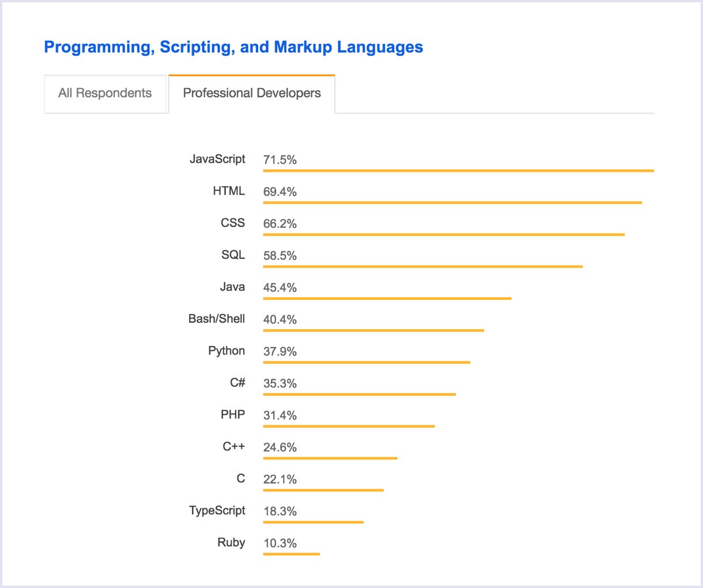703x588 pixels.
Task: Switch to the All Respondents tab
Action: 105,93
